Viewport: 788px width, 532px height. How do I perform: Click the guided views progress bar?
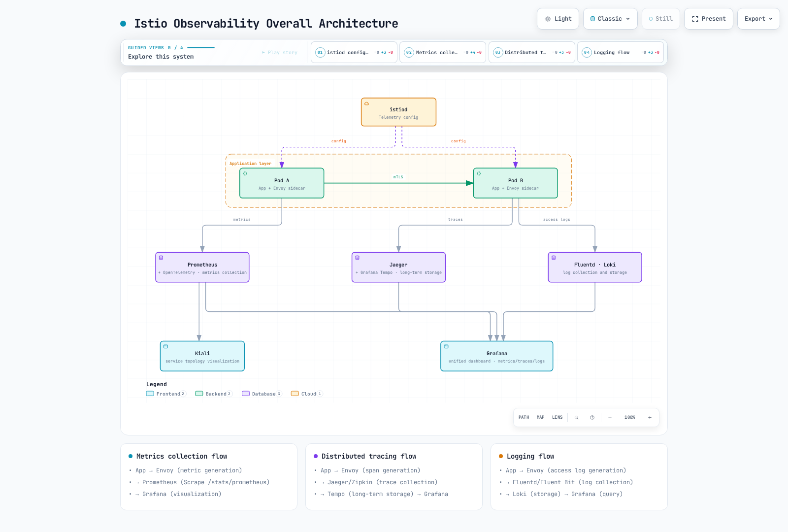tap(201, 48)
